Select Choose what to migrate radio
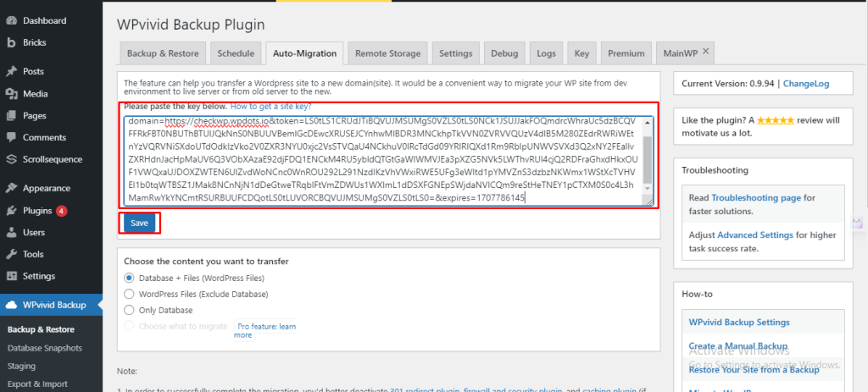The height and width of the screenshot is (392, 868). pyautogui.click(x=129, y=326)
